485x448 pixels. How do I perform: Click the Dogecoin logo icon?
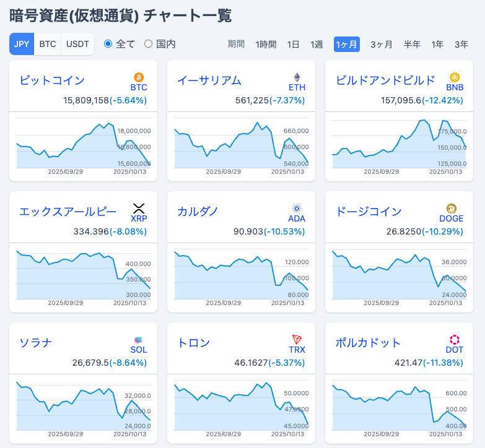click(452, 209)
